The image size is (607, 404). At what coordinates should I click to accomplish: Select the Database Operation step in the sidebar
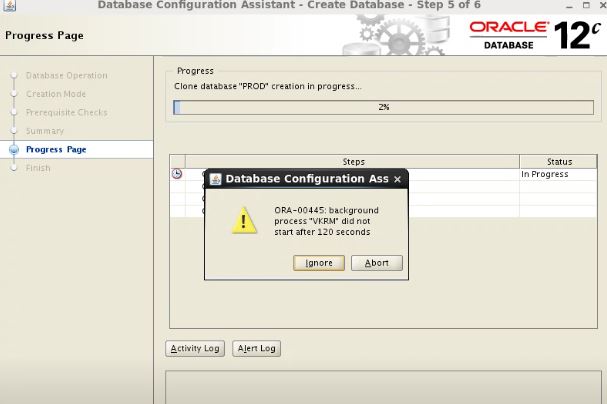tap(67, 75)
